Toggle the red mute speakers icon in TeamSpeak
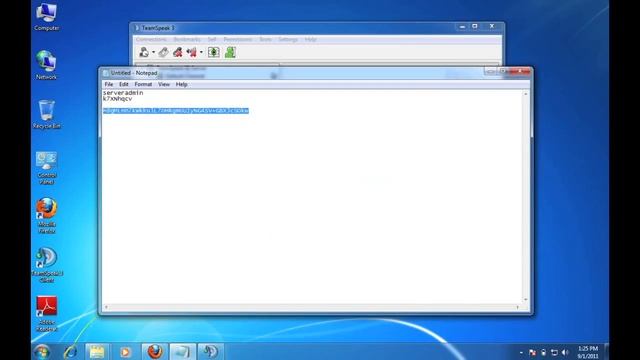The height and width of the screenshot is (360, 640). [191, 52]
